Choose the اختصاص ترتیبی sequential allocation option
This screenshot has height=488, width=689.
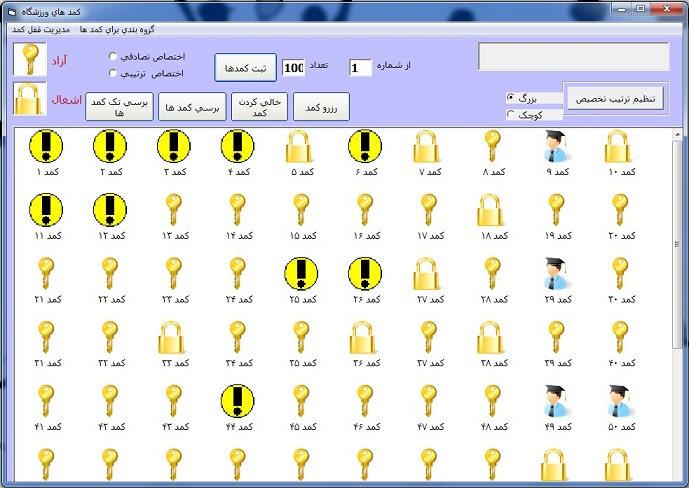(x=113, y=73)
